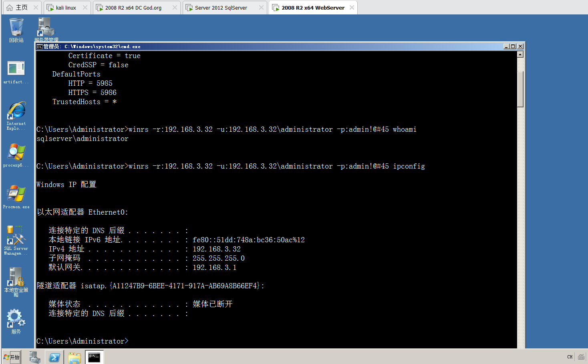The image size is (588, 364).
Task: Open the Services desktop shortcut
Action: [16, 321]
